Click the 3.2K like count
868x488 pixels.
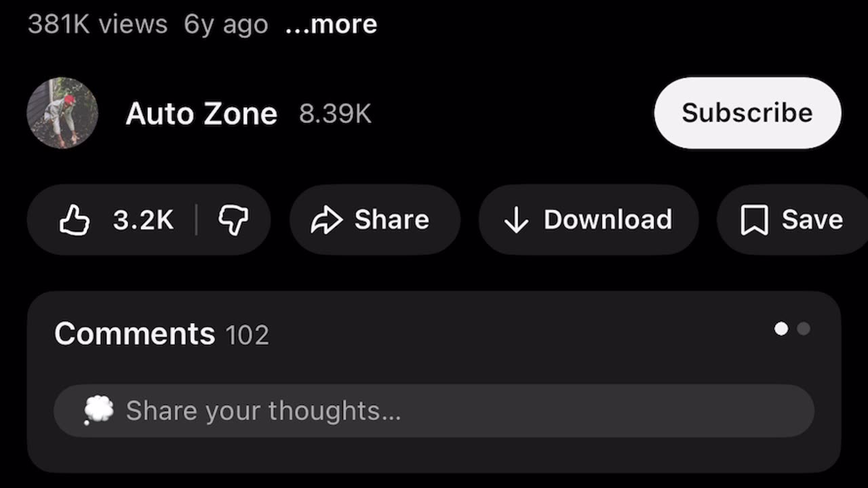click(143, 220)
